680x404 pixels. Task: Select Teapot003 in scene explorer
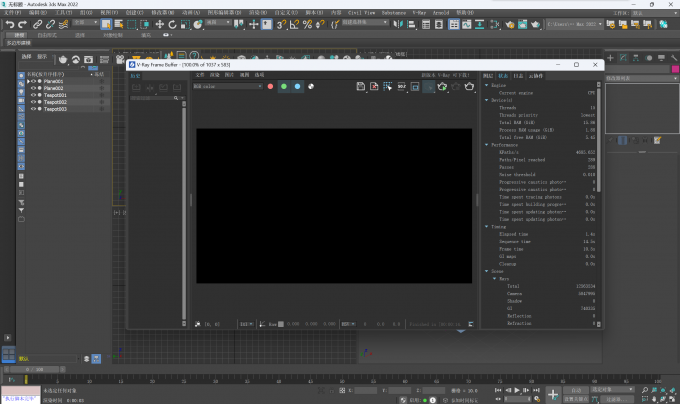click(55, 109)
